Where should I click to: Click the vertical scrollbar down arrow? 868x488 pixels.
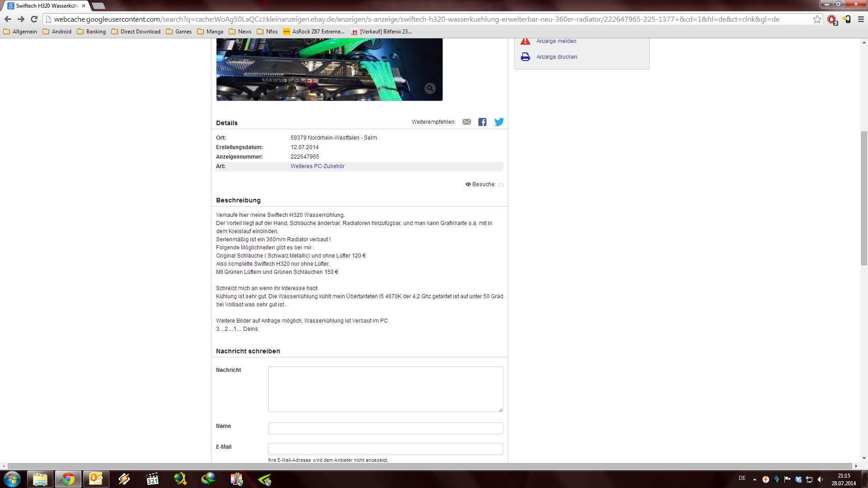tap(864, 458)
